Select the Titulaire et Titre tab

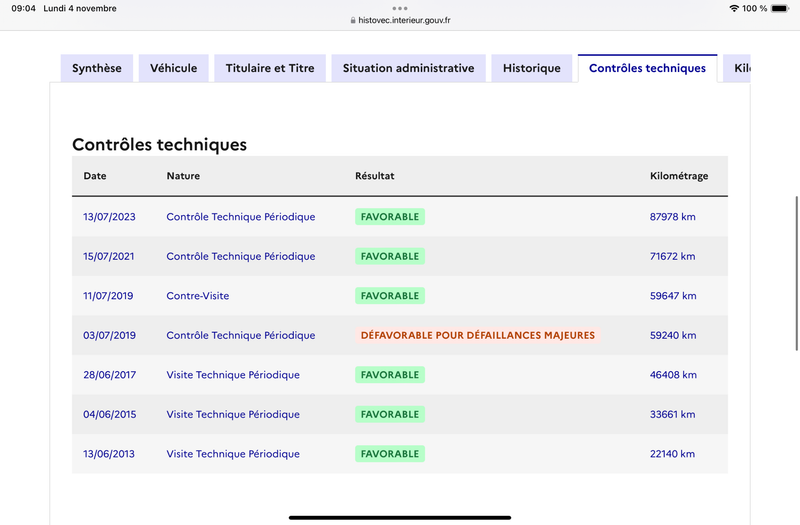point(270,68)
